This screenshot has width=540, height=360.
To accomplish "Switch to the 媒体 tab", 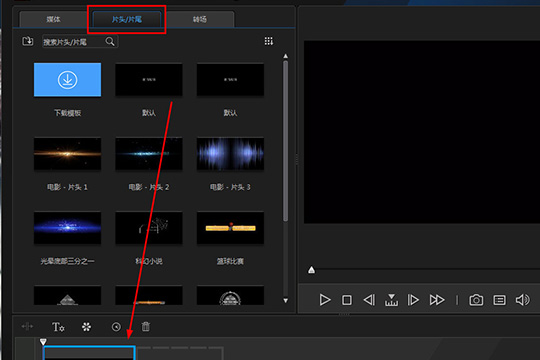I will [53, 19].
